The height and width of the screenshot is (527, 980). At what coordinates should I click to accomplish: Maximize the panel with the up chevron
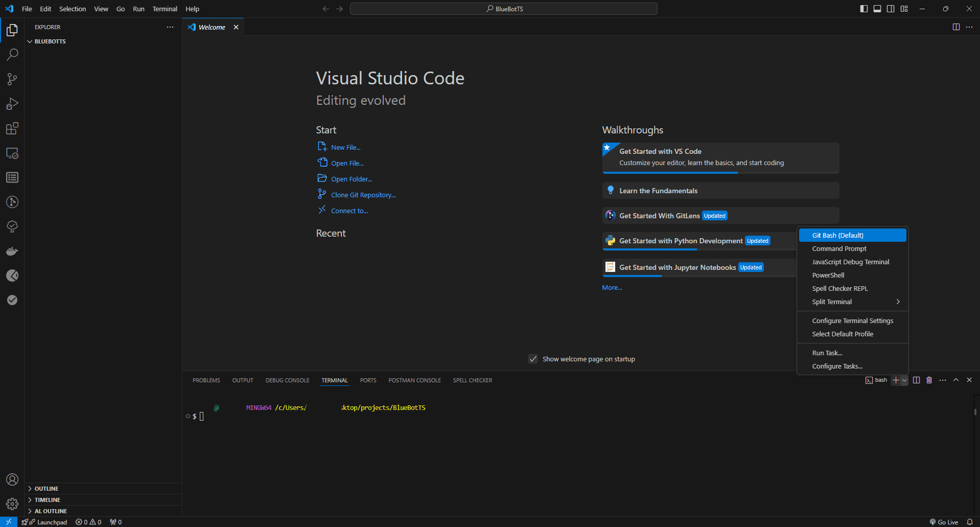(x=956, y=380)
